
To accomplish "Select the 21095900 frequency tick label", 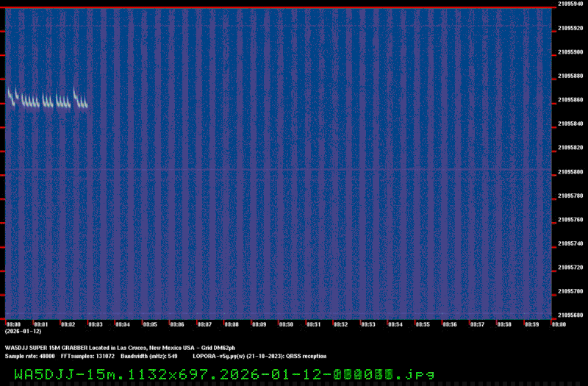I will pyautogui.click(x=571, y=51).
